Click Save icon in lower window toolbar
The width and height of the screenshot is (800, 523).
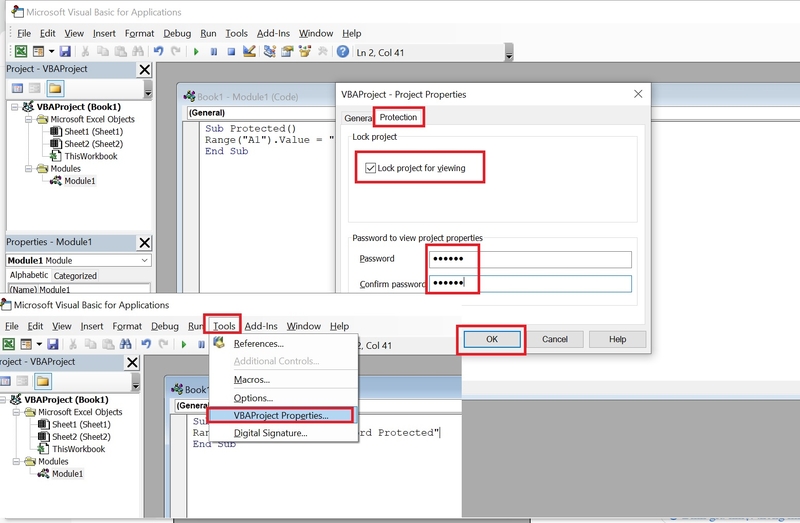(53, 344)
